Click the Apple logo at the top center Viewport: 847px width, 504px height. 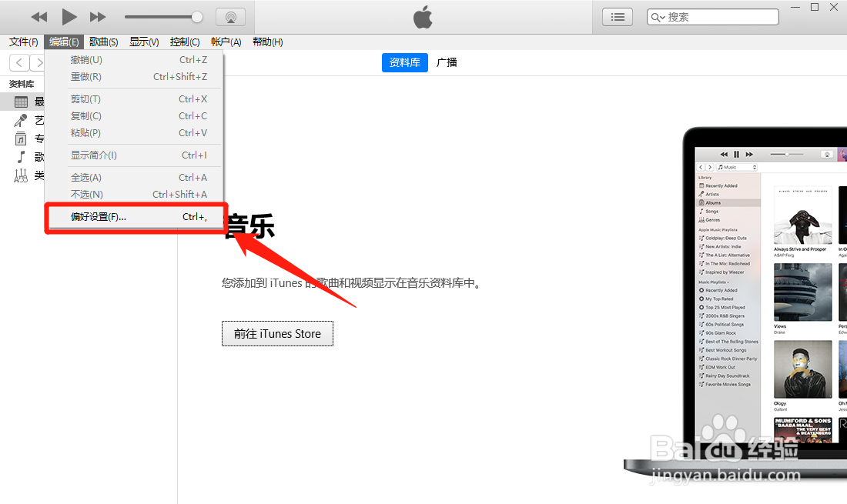[x=423, y=16]
